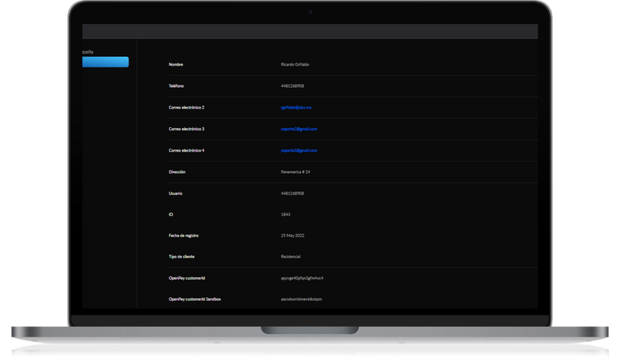Select the number in the Usuario row

[292, 193]
